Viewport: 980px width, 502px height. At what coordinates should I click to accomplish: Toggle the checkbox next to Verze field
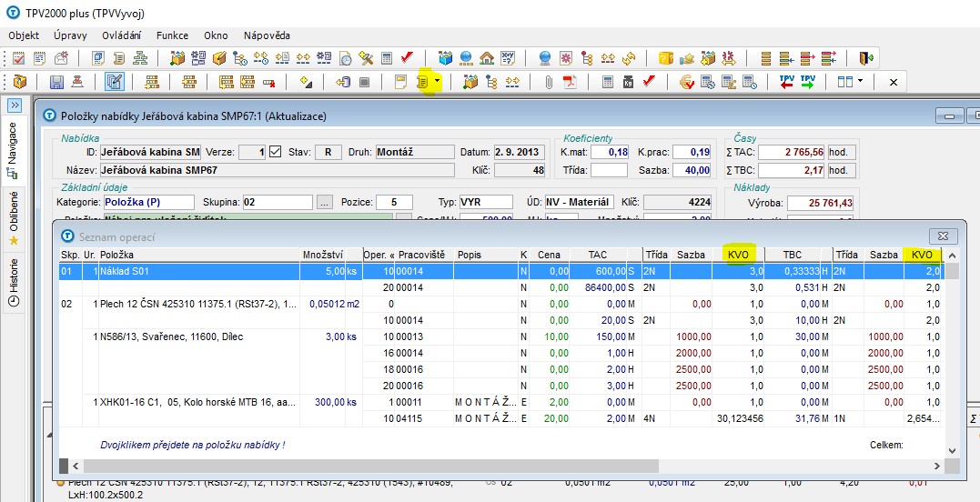[x=276, y=152]
